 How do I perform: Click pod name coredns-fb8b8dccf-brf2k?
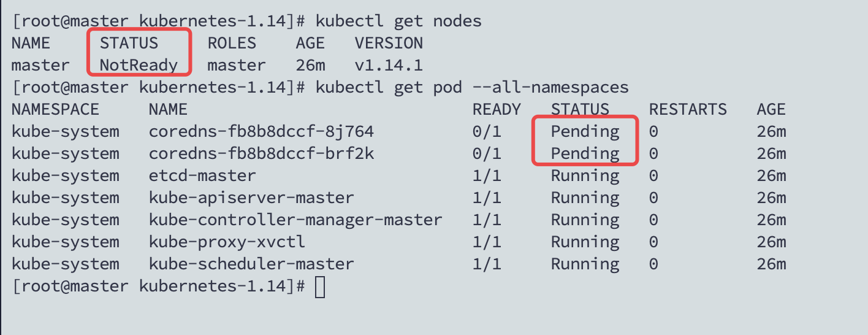(x=261, y=153)
